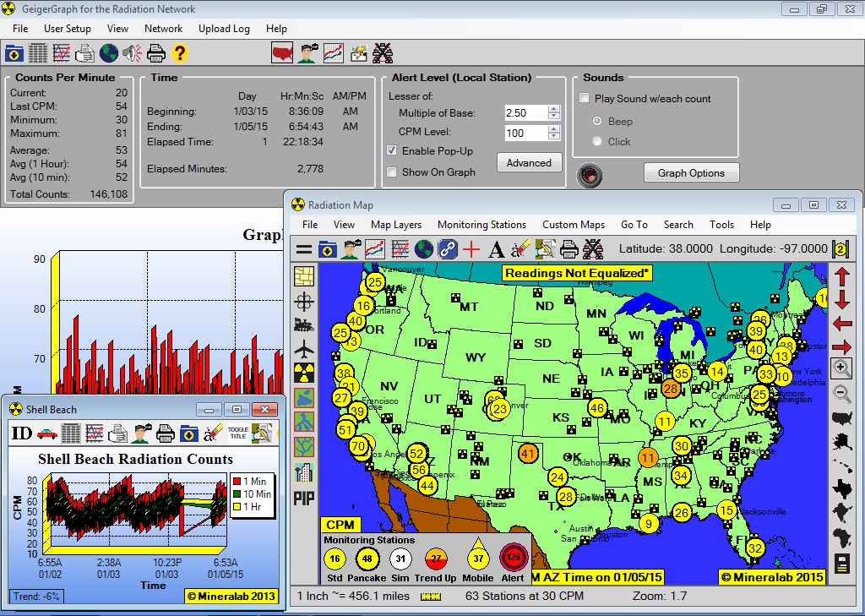Click the Advanced button
Screen dimensions: 865x616
(x=529, y=163)
